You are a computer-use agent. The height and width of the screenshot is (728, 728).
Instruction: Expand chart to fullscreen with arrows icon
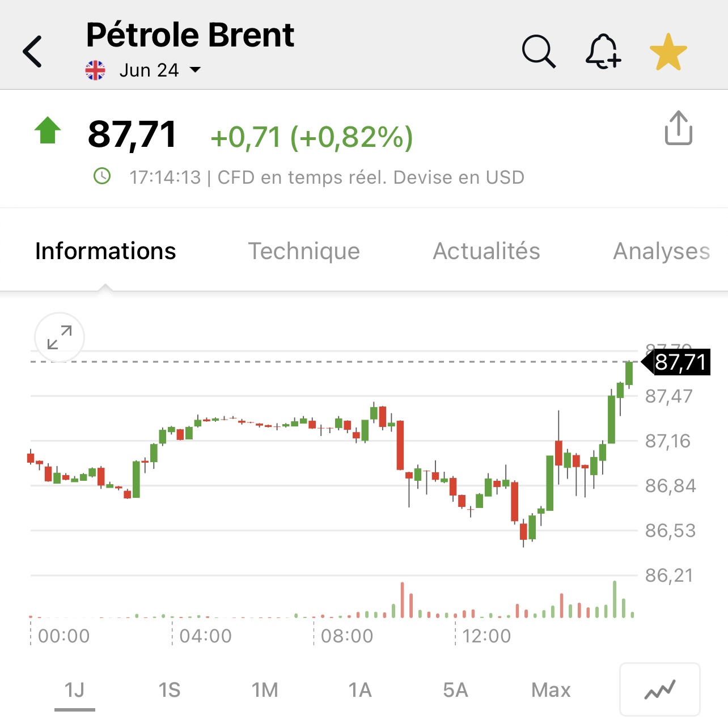(x=60, y=337)
